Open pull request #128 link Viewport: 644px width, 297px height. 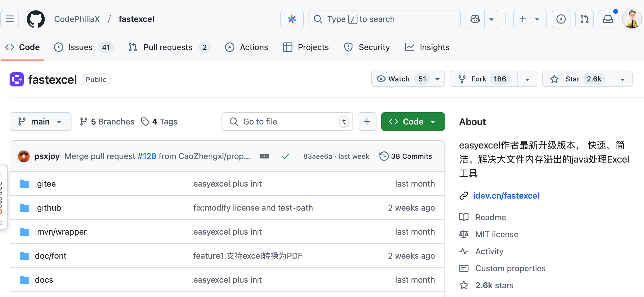147,156
